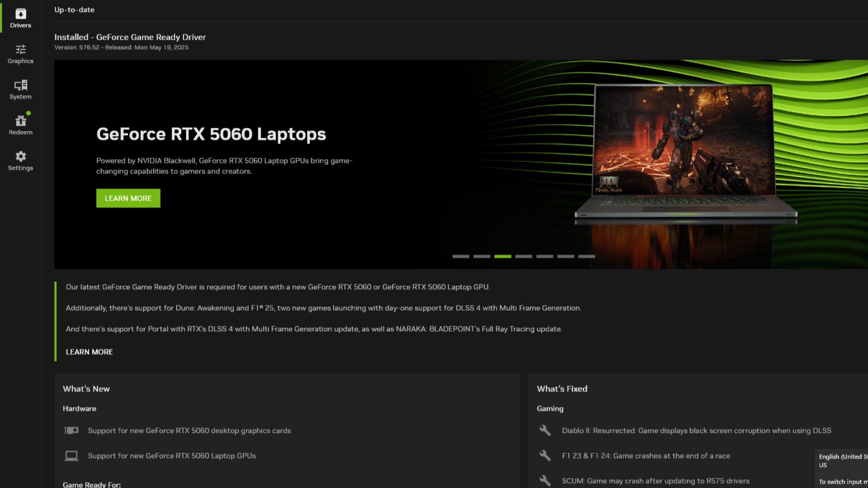The image size is (868, 488).
Task: Click the Hardware subheading
Action: point(80,408)
